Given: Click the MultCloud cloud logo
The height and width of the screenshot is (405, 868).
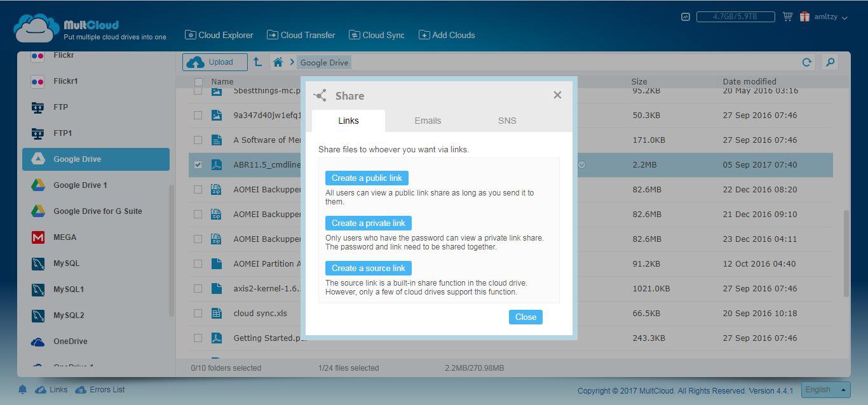Looking at the screenshot, I should 36,28.
